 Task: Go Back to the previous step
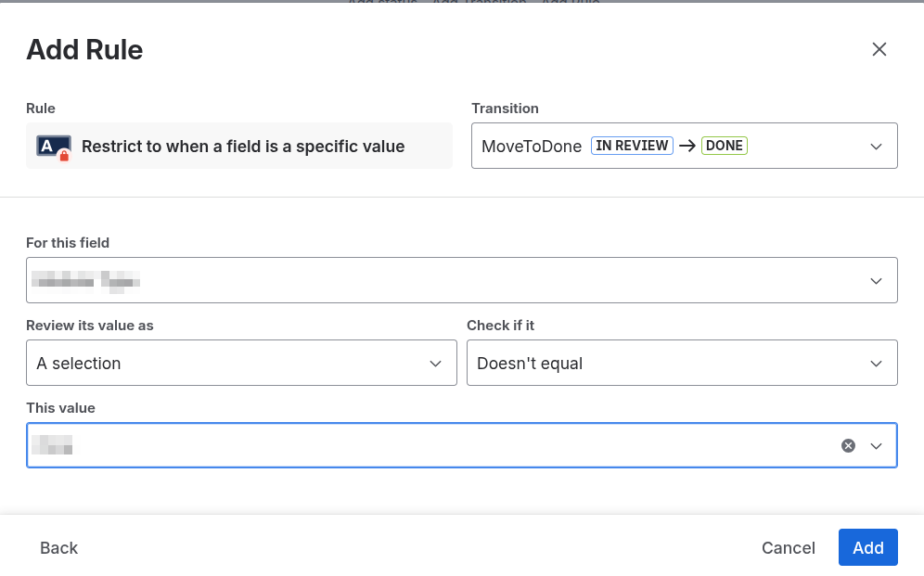(x=58, y=548)
